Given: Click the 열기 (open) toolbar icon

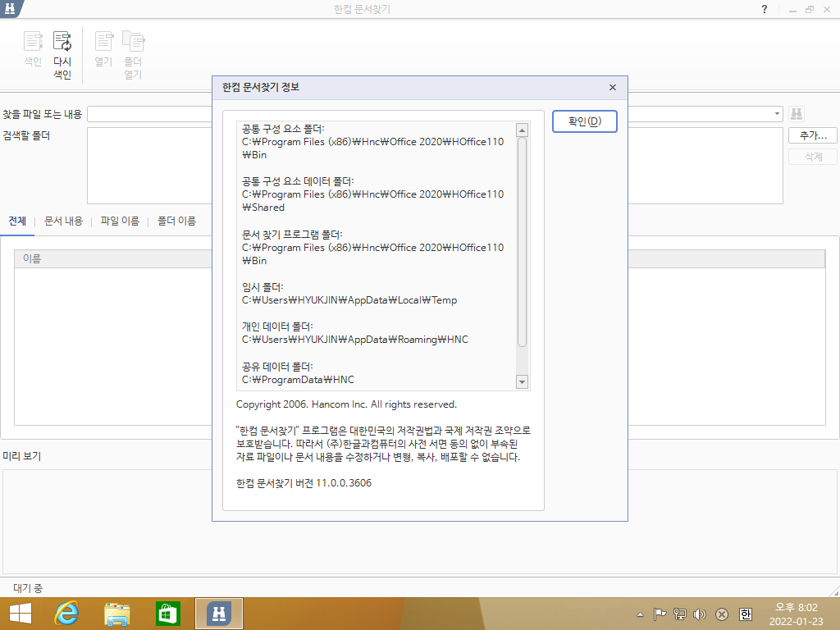Looking at the screenshot, I should tap(103, 48).
